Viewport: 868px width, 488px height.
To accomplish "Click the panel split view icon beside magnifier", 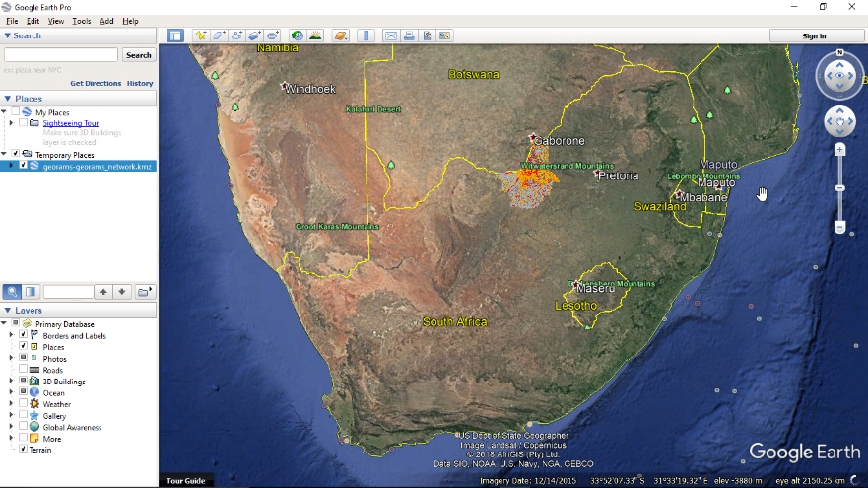I will click(x=31, y=292).
